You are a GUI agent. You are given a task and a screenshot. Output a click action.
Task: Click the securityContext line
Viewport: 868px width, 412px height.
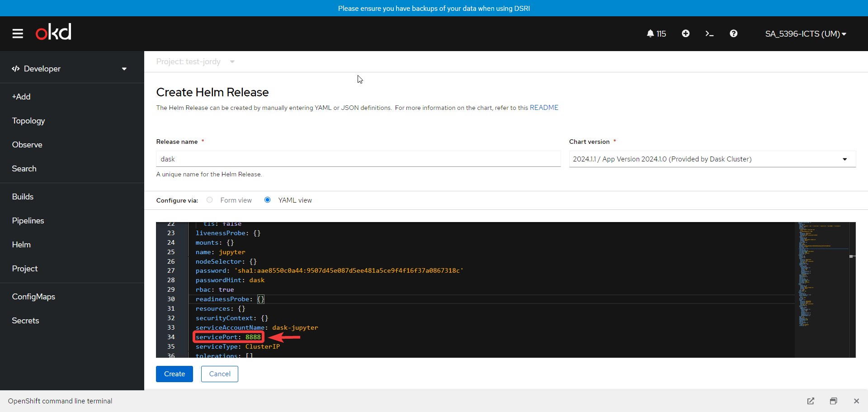[232, 318]
